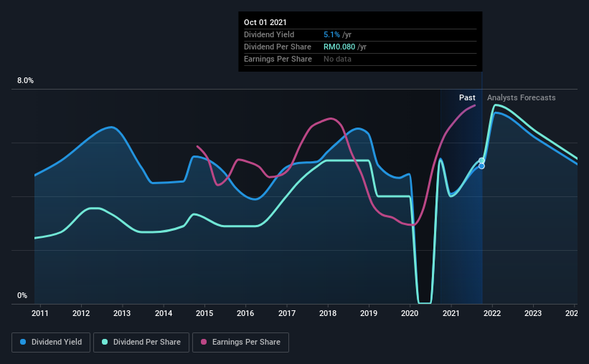Click the 2014 x-axis label
Viewport: 589px width, 364px height.
[x=164, y=313]
